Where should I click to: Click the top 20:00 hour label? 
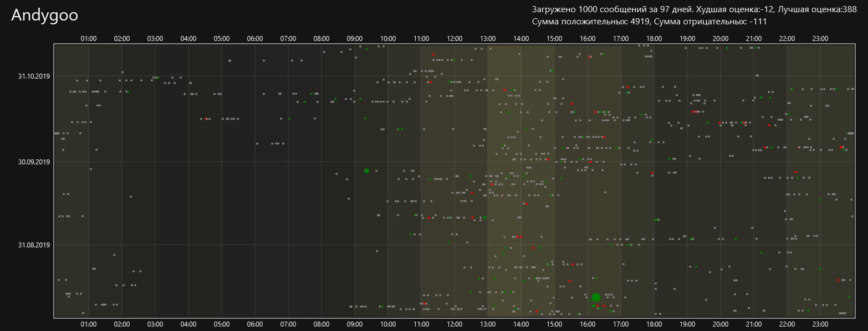(x=721, y=39)
